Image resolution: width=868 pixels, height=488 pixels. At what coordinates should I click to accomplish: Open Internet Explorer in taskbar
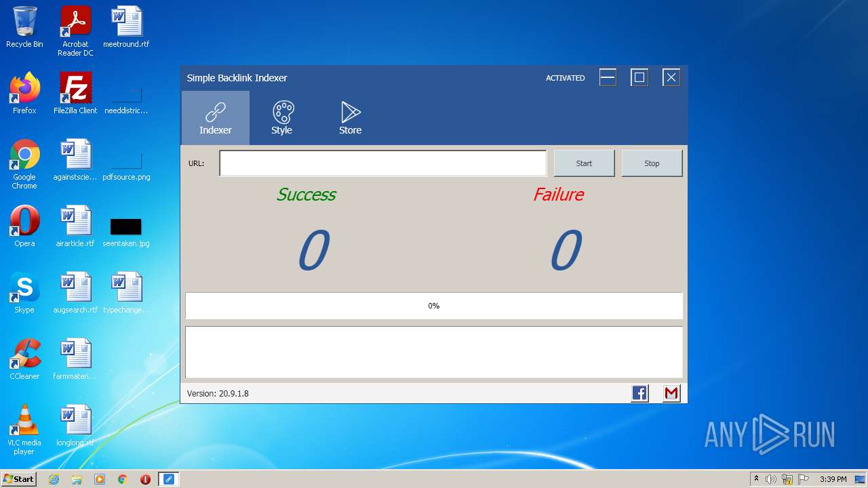(x=54, y=479)
